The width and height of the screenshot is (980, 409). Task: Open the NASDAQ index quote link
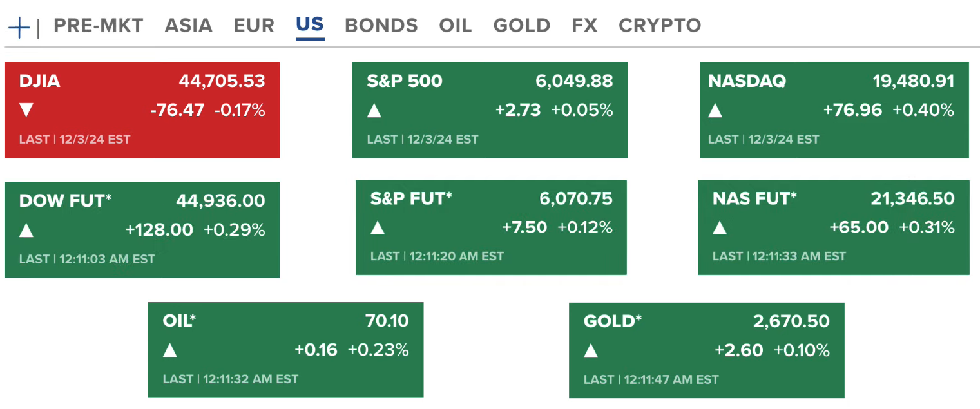coord(747,81)
